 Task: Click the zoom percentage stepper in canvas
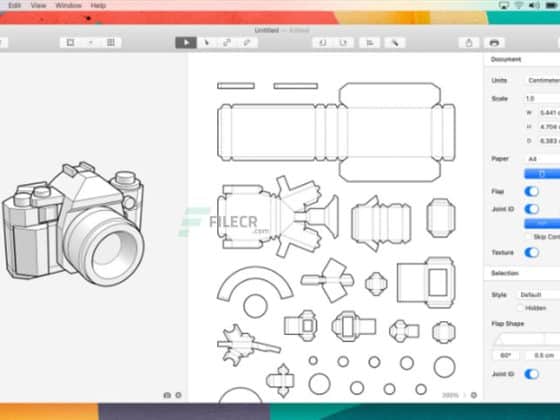click(454, 395)
